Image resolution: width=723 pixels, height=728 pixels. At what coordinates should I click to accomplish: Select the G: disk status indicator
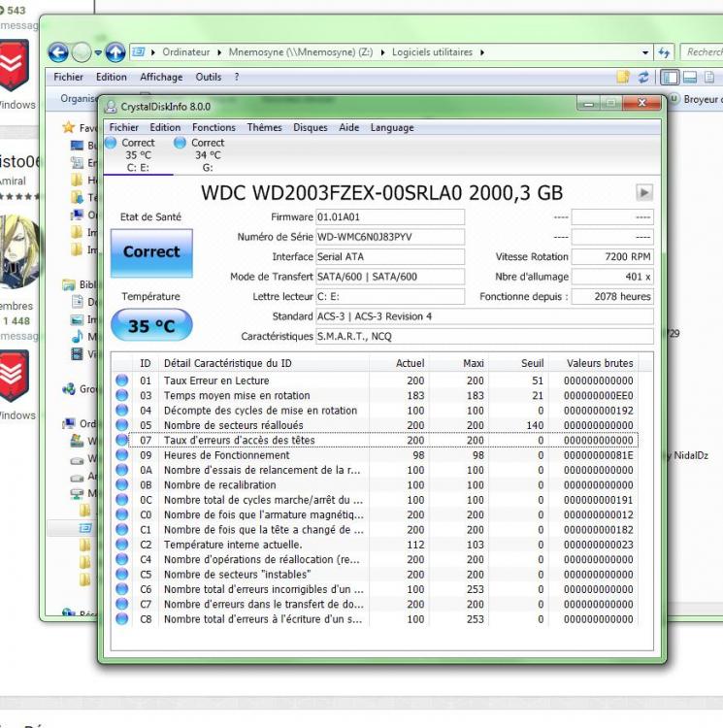207,155
